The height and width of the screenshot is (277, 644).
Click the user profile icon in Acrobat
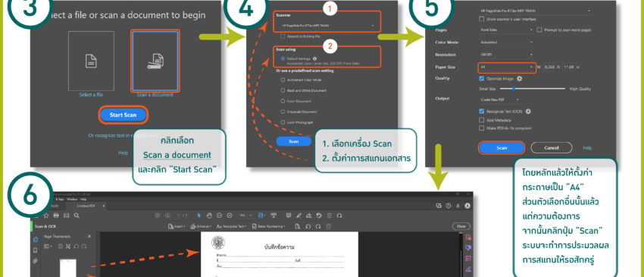467,206
